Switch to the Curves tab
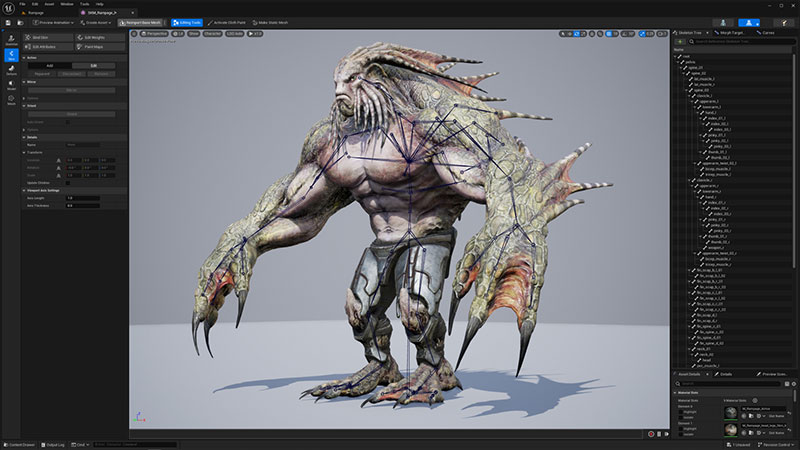 point(766,33)
